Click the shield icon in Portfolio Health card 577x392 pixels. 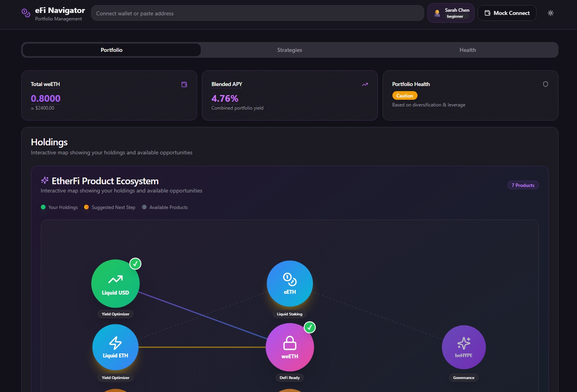click(546, 84)
